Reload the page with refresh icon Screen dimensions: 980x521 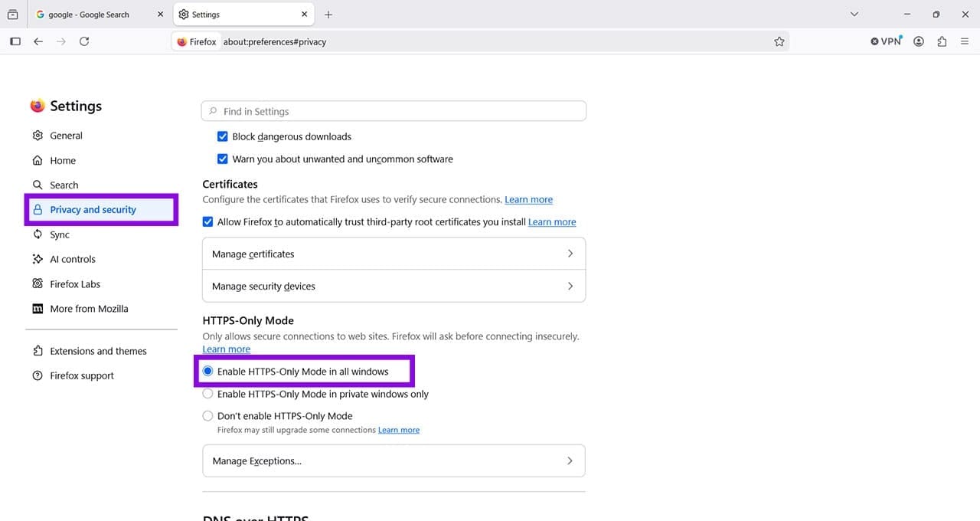coord(84,41)
